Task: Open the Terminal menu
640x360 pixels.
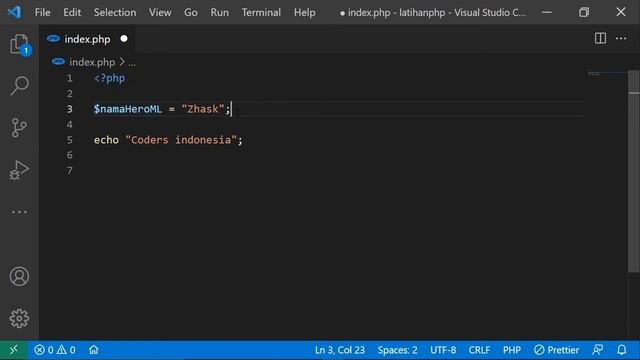Action: 261,12
